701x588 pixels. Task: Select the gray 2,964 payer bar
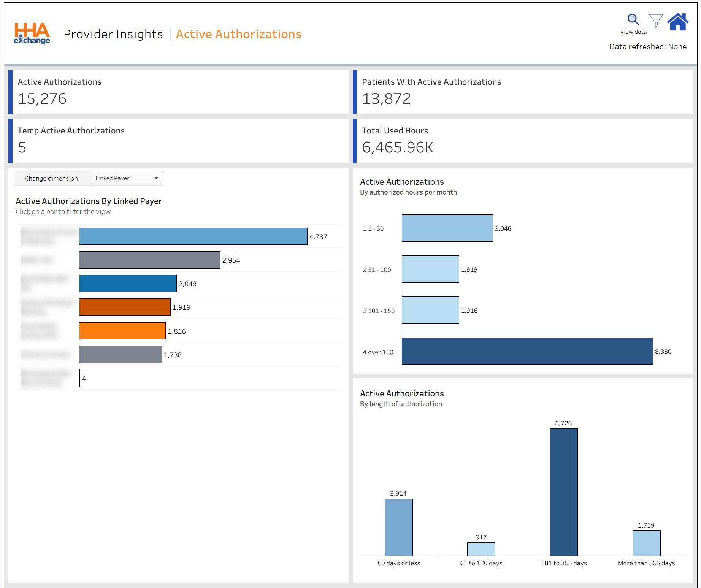coord(149,260)
